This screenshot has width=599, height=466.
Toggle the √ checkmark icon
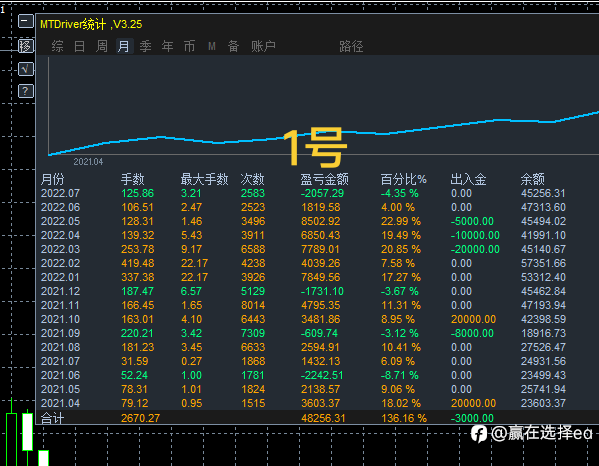26,69
